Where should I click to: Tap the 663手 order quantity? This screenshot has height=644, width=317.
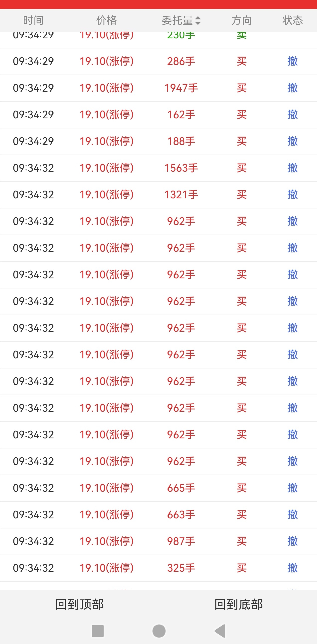tap(181, 515)
